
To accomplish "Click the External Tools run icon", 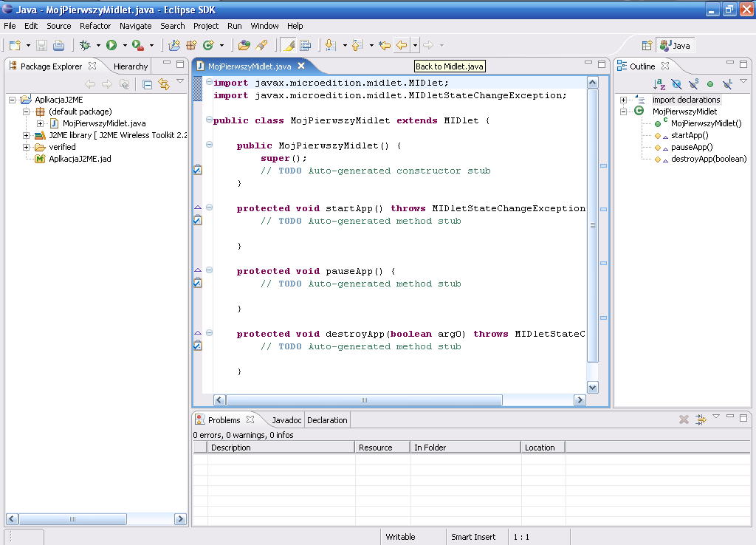I will point(138,45).
